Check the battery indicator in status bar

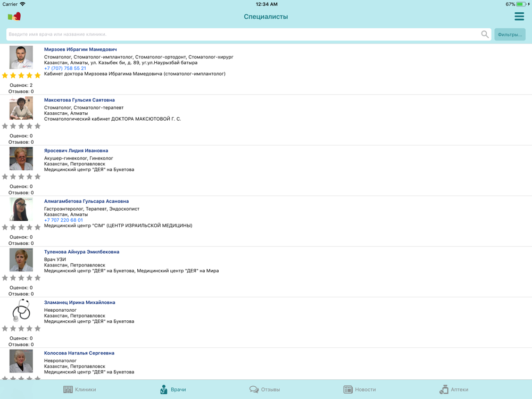521,4
